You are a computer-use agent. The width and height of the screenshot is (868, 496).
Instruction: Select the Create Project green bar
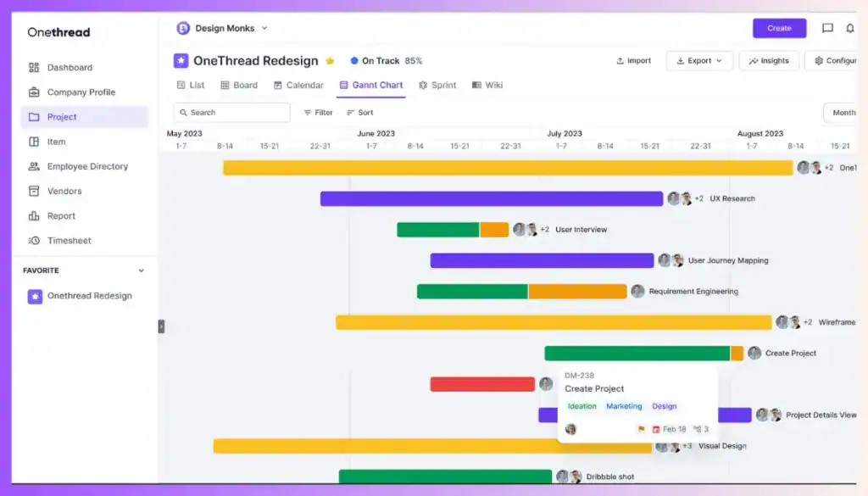[637, 354]
